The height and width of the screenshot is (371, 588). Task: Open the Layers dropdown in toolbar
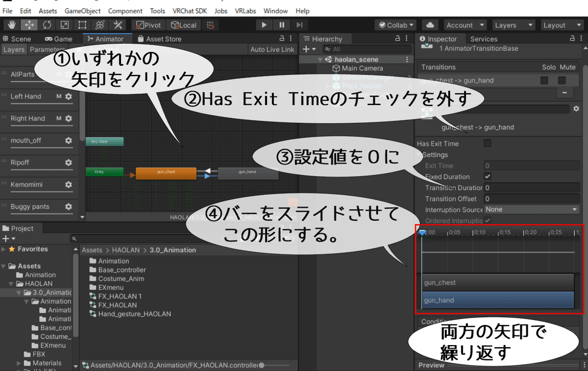tap(513, 25)
